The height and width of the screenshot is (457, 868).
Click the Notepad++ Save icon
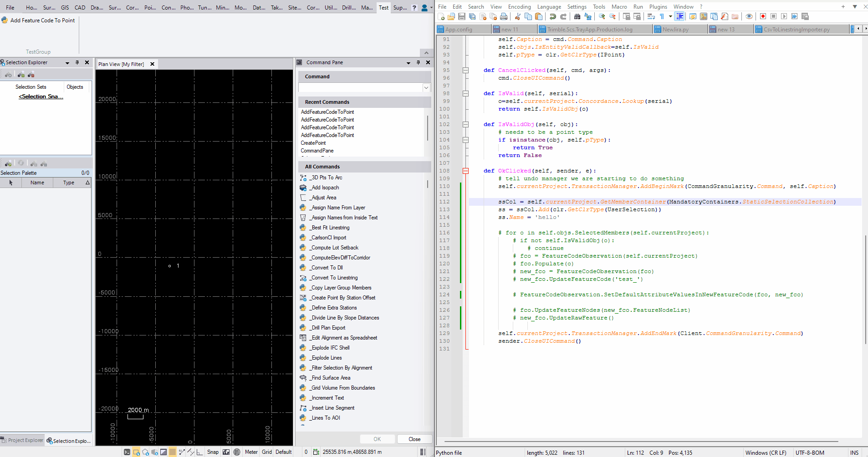click(462, 16)
